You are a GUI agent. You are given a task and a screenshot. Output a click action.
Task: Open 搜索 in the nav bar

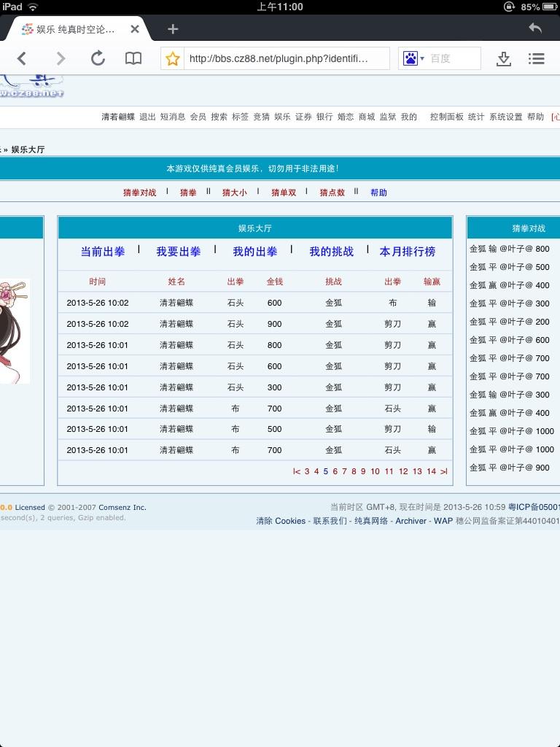[219, 117]
